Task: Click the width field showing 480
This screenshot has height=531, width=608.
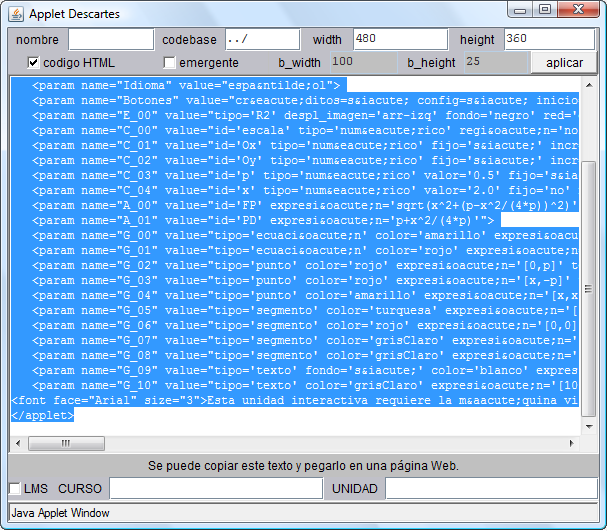Action: point(401,40)
